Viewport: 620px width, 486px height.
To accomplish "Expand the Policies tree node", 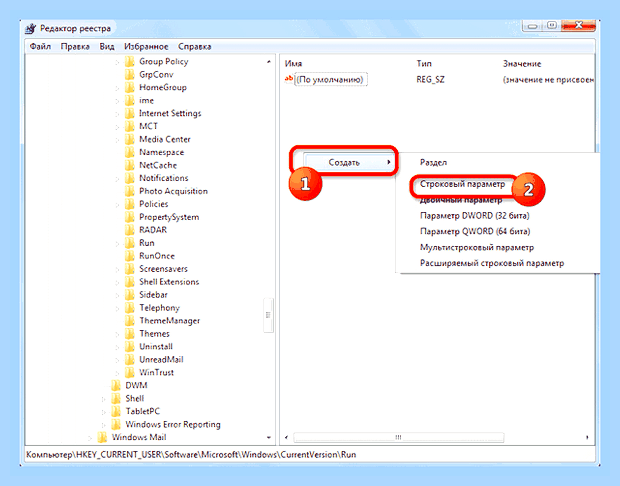I will point(117,205).
